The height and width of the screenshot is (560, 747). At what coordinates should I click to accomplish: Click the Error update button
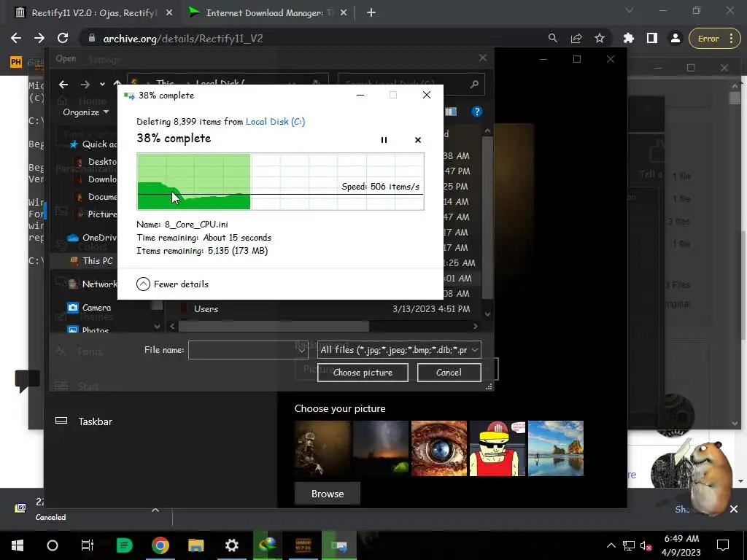click(x=713, y=39)
